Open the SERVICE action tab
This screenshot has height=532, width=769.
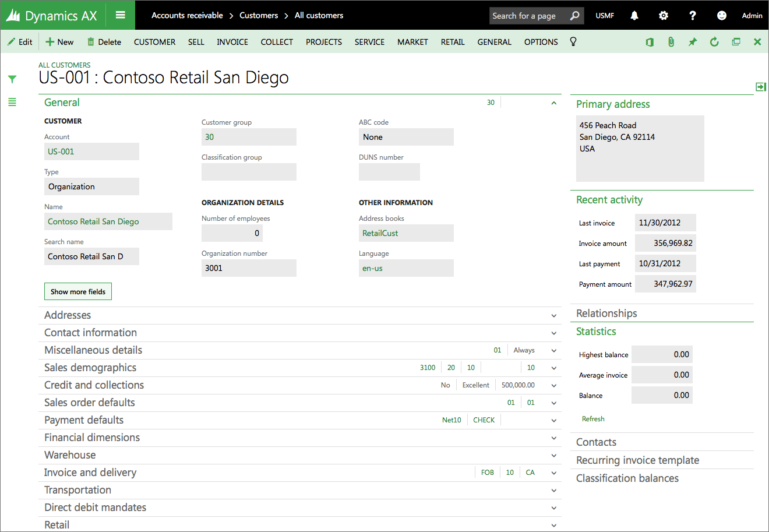pos(369,42)
